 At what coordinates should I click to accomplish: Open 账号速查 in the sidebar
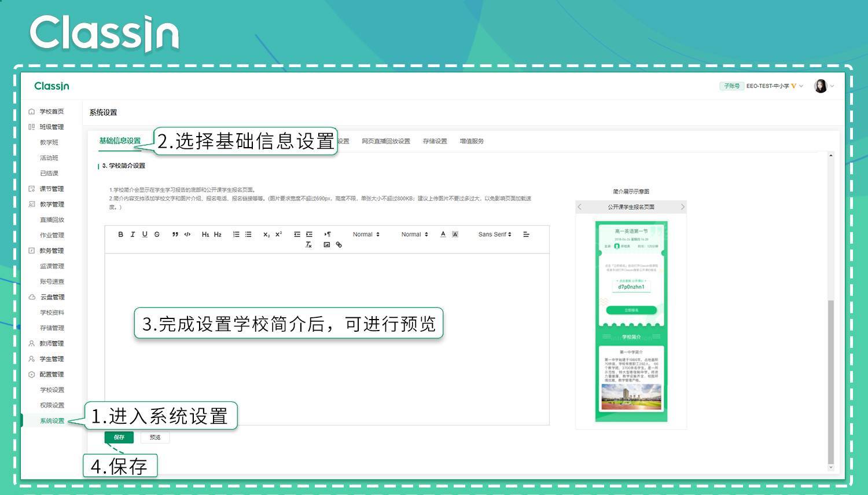tap(52, 281)
